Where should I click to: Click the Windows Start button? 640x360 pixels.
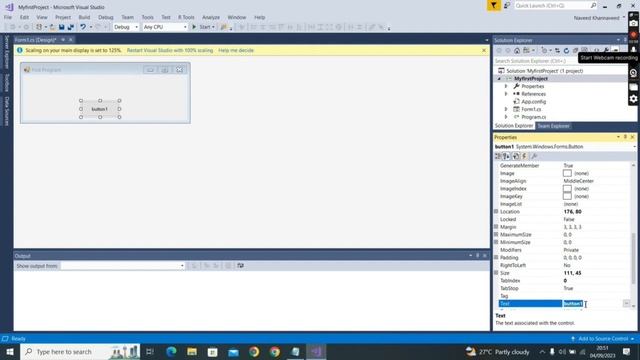coord(10,351)
